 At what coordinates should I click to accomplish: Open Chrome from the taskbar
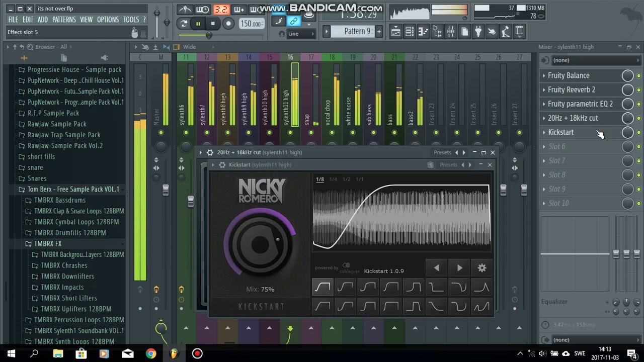(x=150, y=354)
